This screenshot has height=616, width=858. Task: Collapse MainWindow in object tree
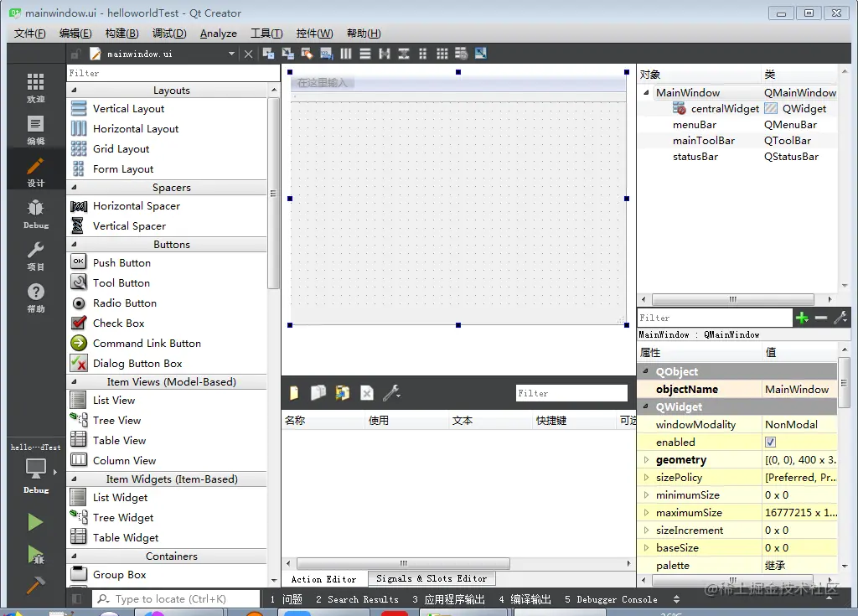(646, 92)
